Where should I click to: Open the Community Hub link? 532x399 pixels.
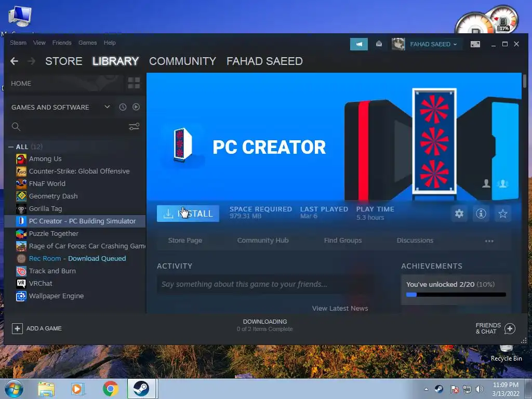[263, 241]
